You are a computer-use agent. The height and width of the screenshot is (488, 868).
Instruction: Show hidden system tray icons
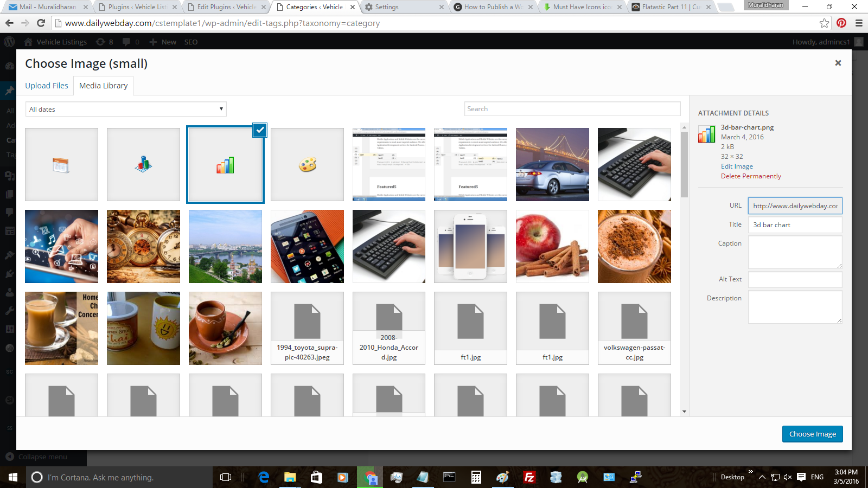point(762,477)
